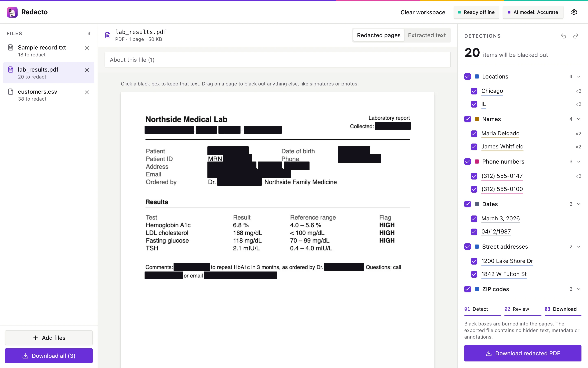Collapse the Names group chevron
The width and height of the screenshot is (588, 368).
[579, 119]
